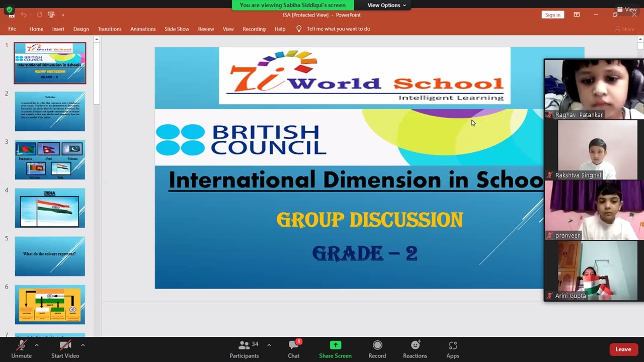The image size is (644, 362).
Task: Select slide 2 Definition thumbnail
Action: click(50, 111)
